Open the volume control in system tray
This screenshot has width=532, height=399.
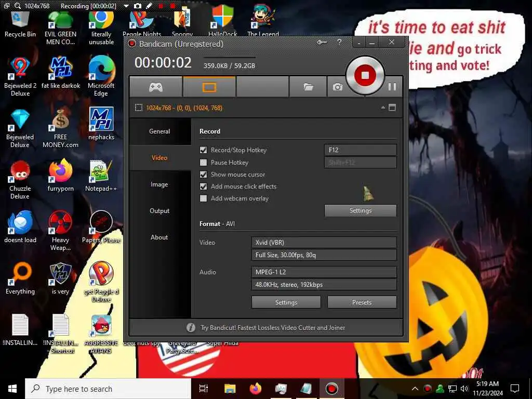coord(464,389)
